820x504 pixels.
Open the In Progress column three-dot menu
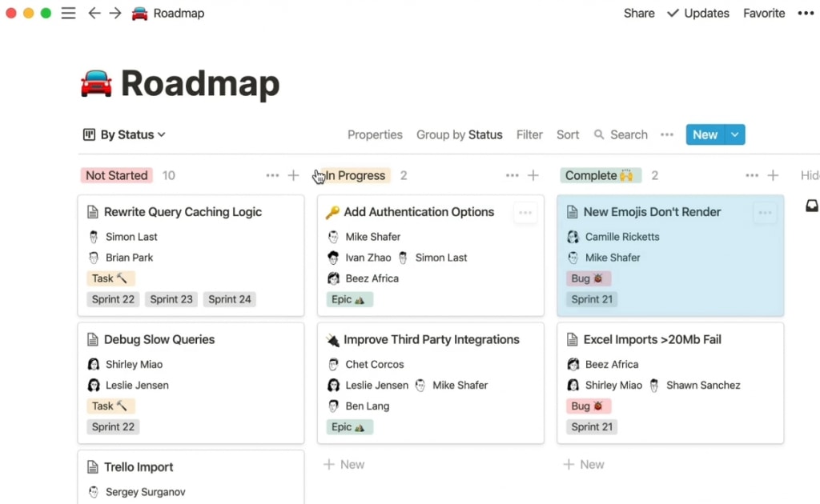512,175
